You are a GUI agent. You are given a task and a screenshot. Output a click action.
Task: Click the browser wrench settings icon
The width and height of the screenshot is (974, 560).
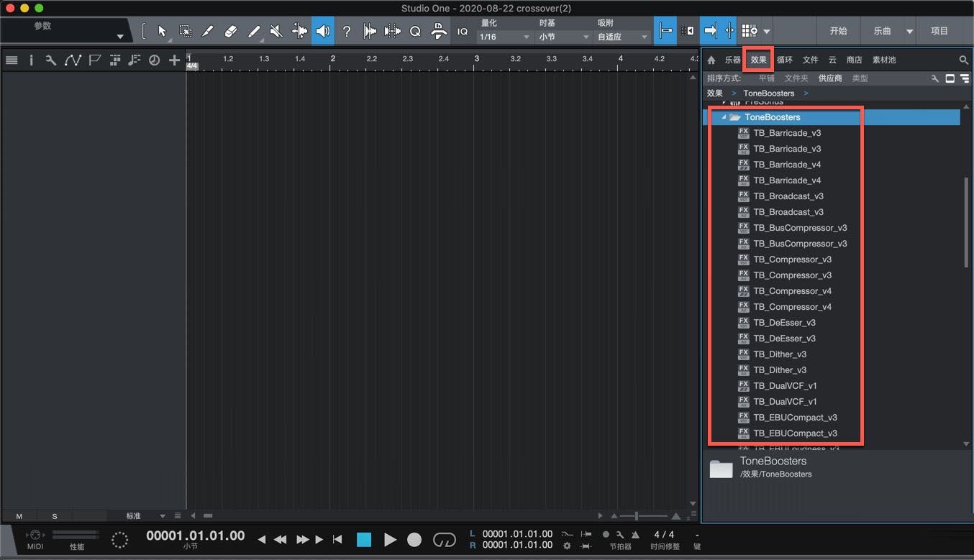934,78
